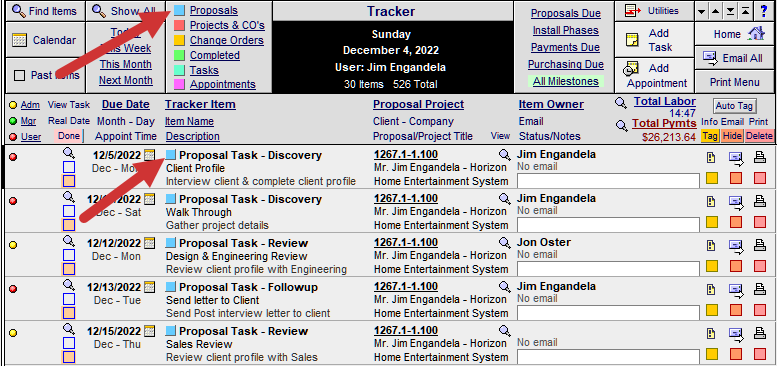The width and height of the screenshot is (777, 366).
Task: Filter by Change Orders link
Action: point(226,40)
